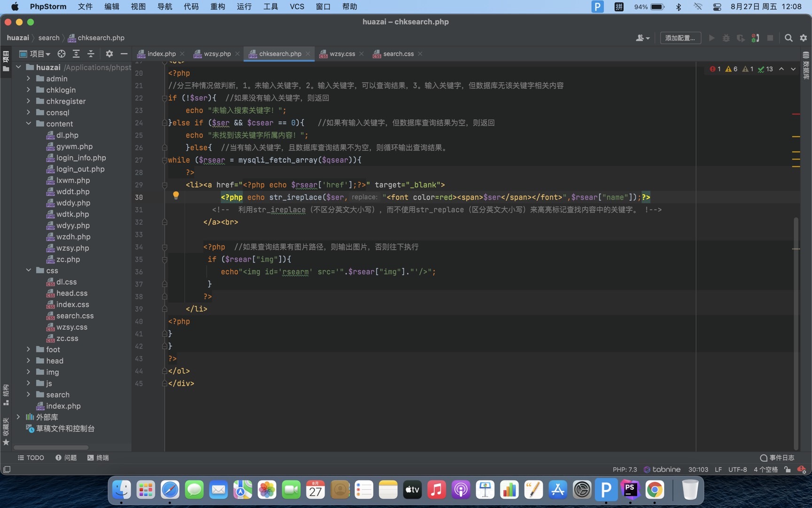Toggle code fold marker at line 22

pyautogui.click(x=164, y=98)
